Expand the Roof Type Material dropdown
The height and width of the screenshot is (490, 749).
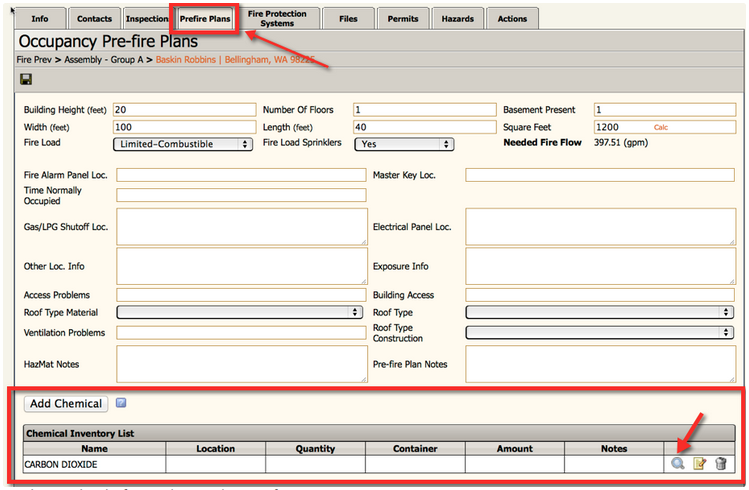coord(239,312)
